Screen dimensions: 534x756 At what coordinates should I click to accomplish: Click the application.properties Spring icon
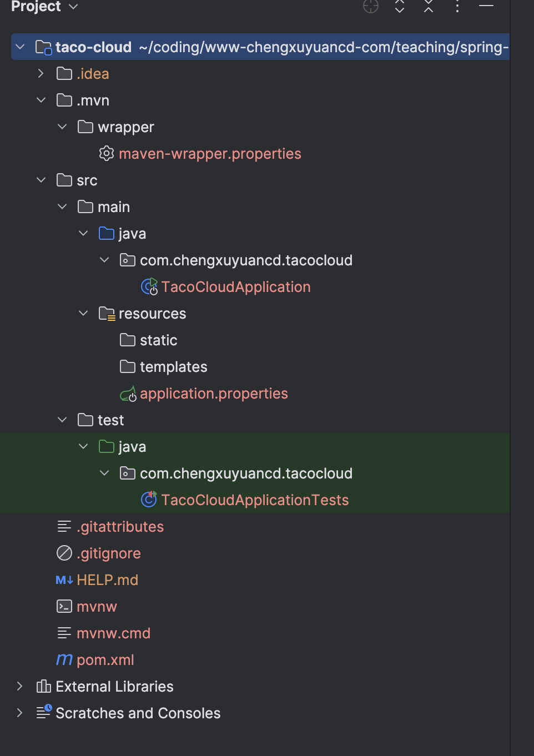(128, 394)
